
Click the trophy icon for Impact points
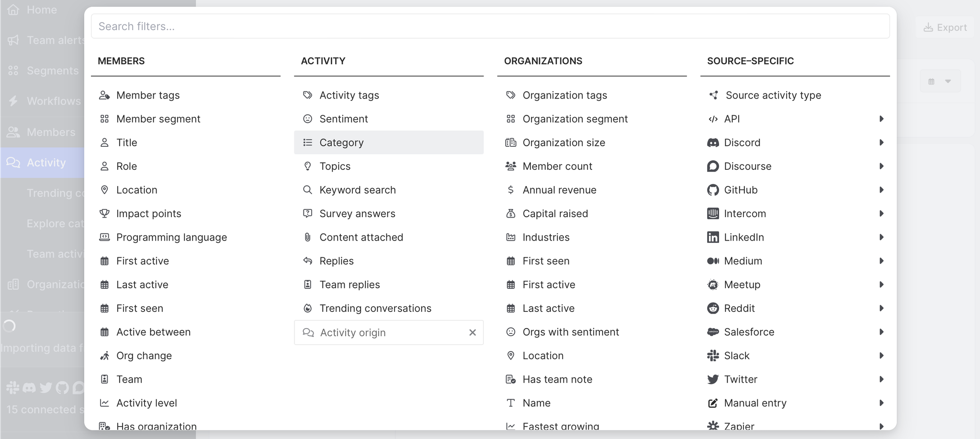(104, 214)
